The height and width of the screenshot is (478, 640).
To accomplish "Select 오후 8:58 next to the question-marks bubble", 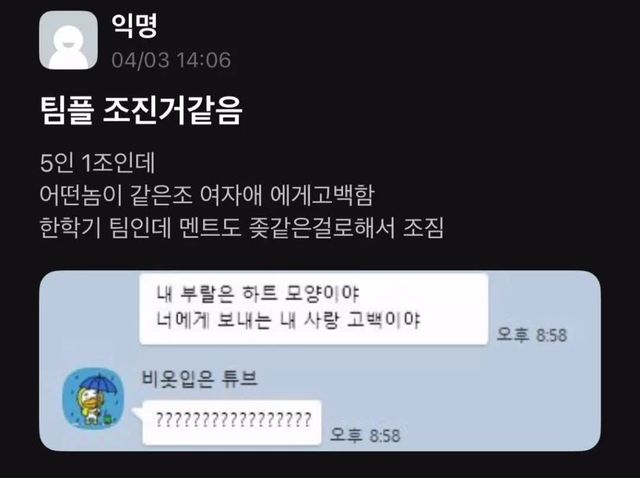I will (x=365, y=435).
